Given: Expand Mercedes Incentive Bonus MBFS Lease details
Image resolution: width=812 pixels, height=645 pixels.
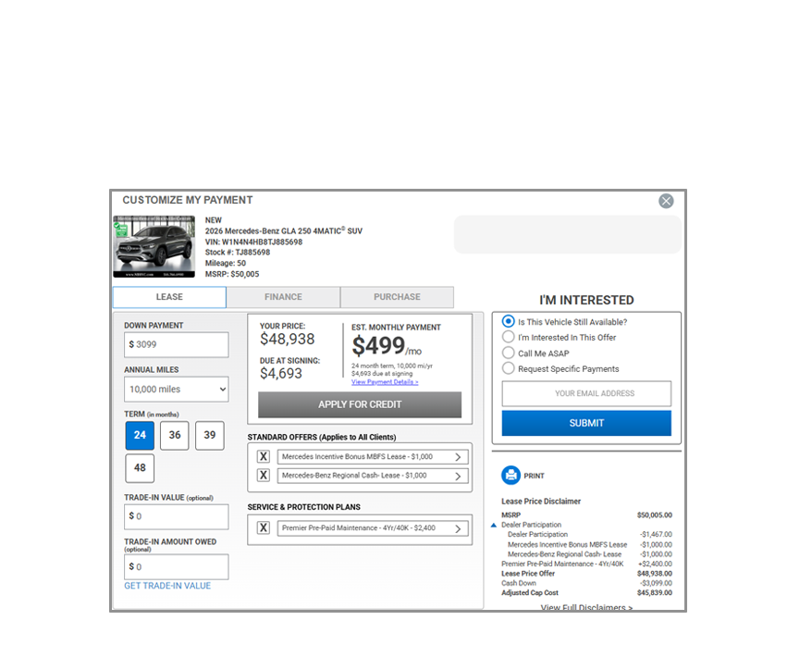Looking at the screenshot, I should 458,457.
